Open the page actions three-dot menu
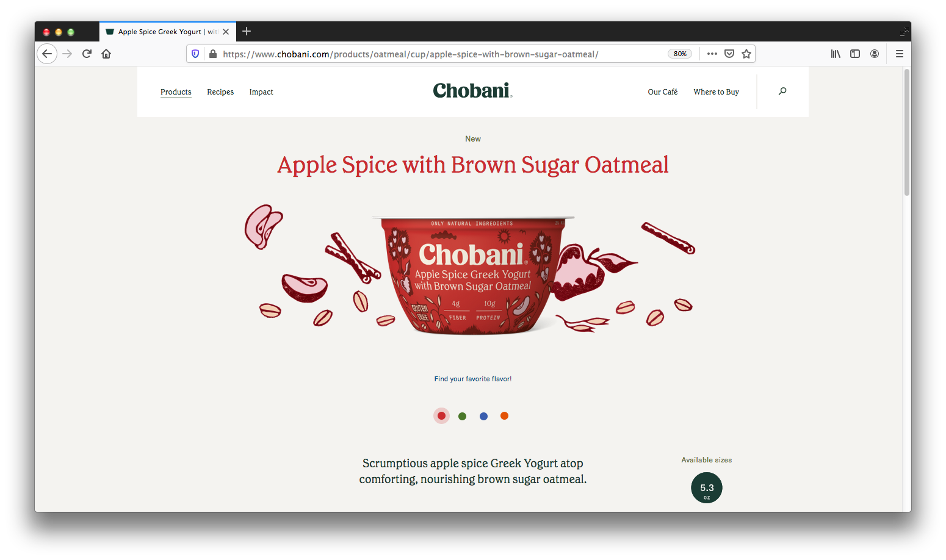 [712, 54]
